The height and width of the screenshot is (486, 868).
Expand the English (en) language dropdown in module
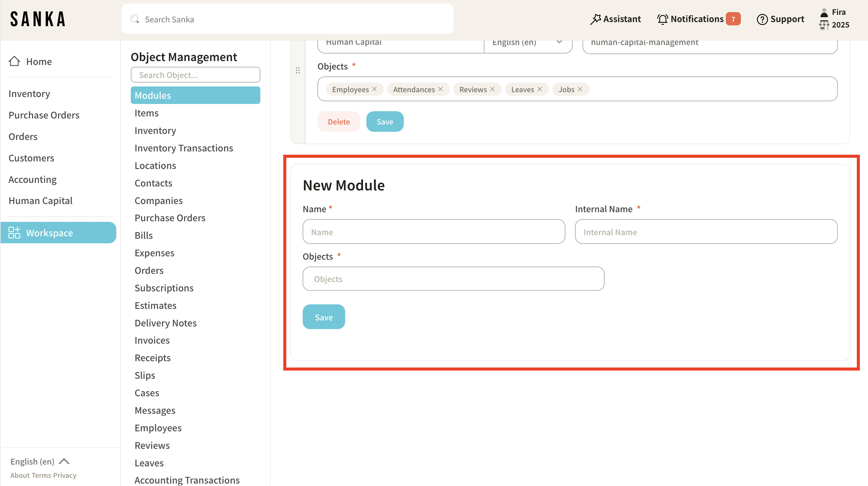click(528, 43)
